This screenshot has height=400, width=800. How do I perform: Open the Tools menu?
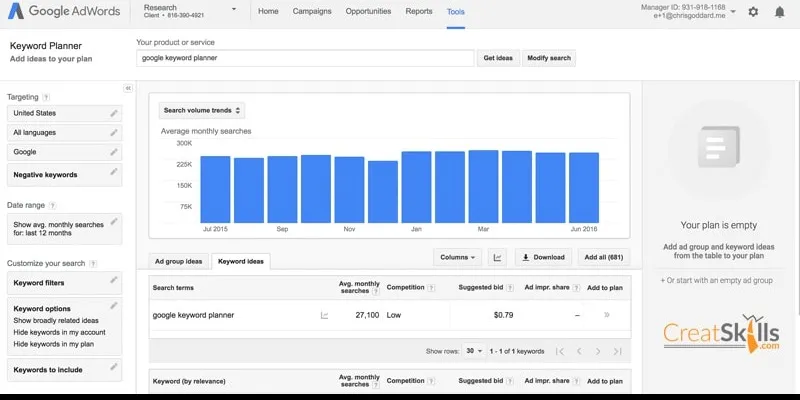tap(456, 12)
